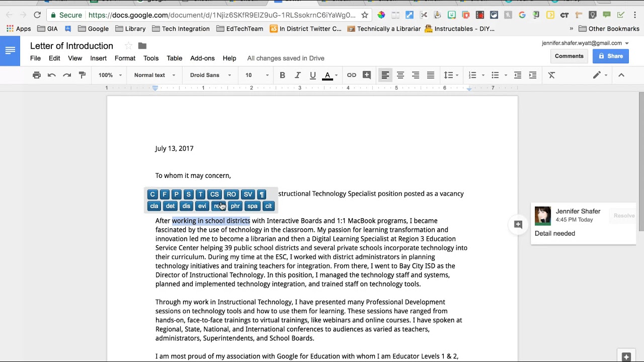Open the Chrome three-dot menu
This screenshot has height=362, width=644.
pyautogui.click(x=634, y=15)
